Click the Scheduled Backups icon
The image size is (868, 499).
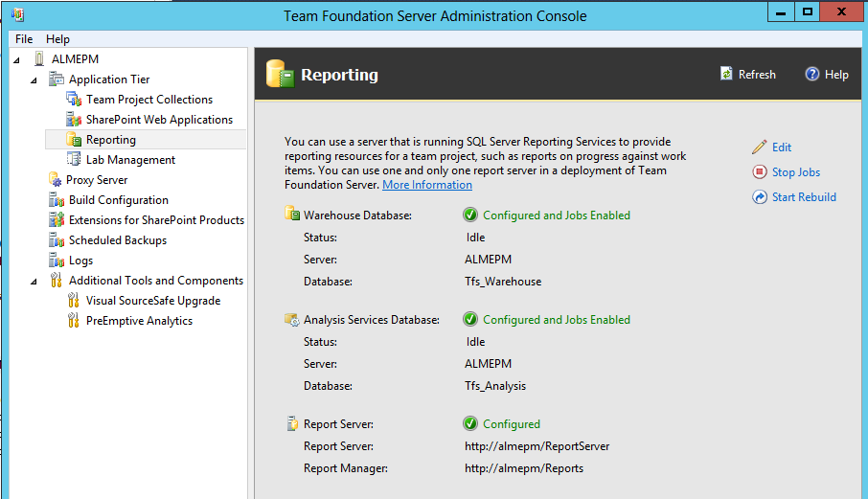(57, 240)
